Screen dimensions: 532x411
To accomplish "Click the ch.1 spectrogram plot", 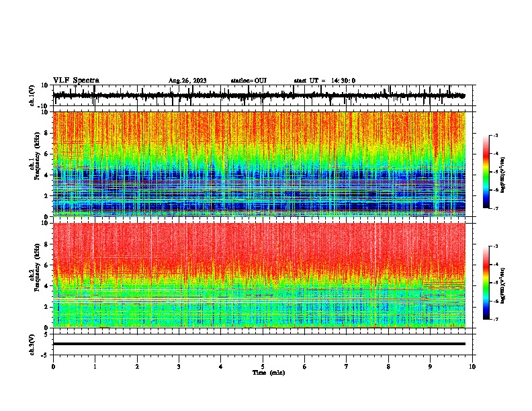I will pyautogui.click(x=259, y=164).
